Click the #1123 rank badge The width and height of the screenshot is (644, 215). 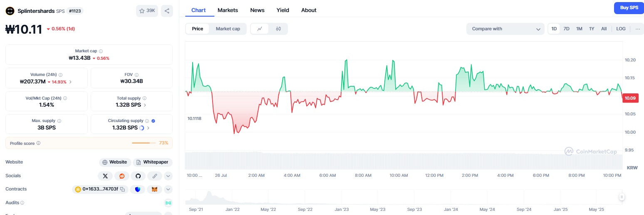pyautogui.click(x=75, y=11)
